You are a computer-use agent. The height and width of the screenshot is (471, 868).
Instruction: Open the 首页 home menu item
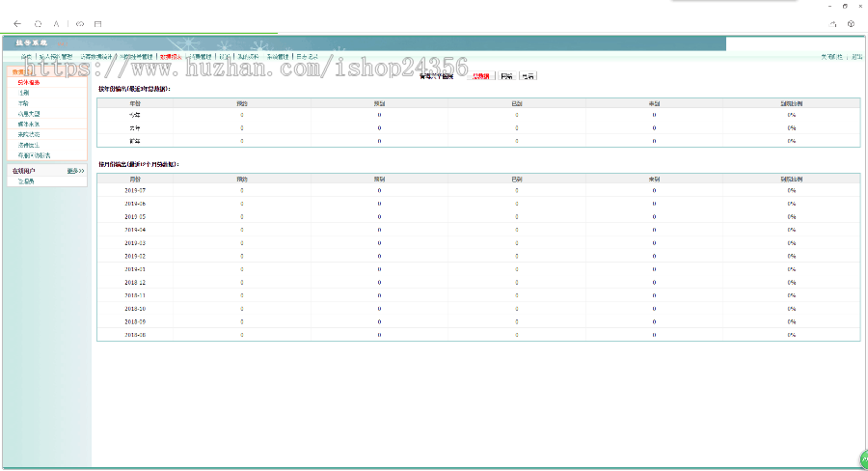26,57
